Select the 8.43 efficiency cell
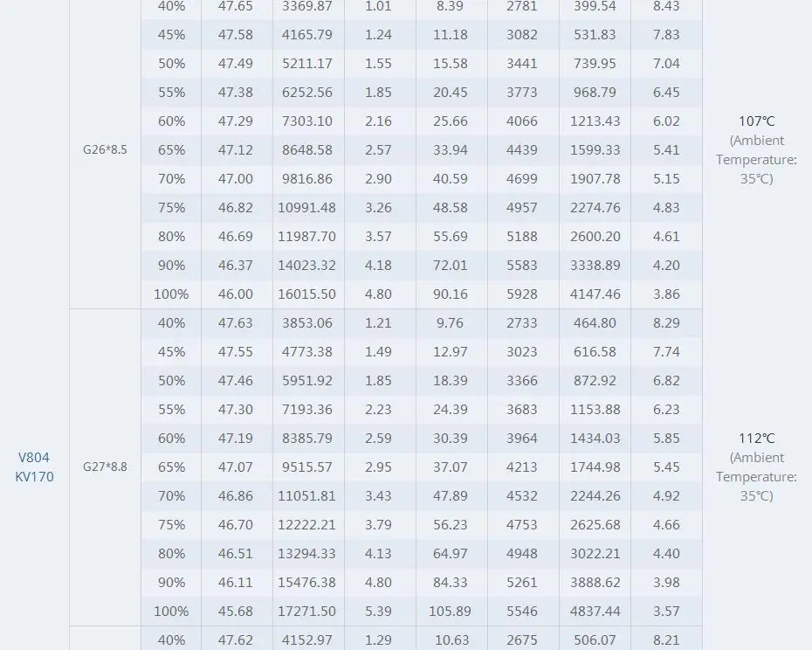This screenshot has width=812, height=650. tap(666, 6)
